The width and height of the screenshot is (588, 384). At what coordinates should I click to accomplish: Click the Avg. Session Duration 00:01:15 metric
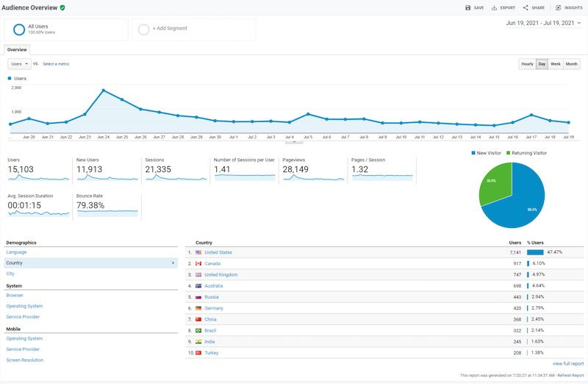[39, 206]
